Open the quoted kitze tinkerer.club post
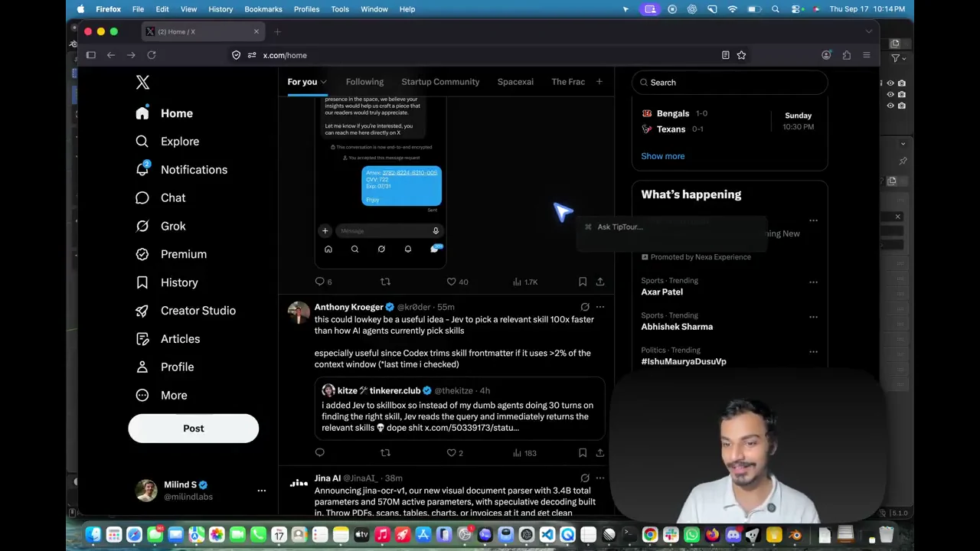The width and height of the screenshot is (980, 551). (x=460, y=409)
